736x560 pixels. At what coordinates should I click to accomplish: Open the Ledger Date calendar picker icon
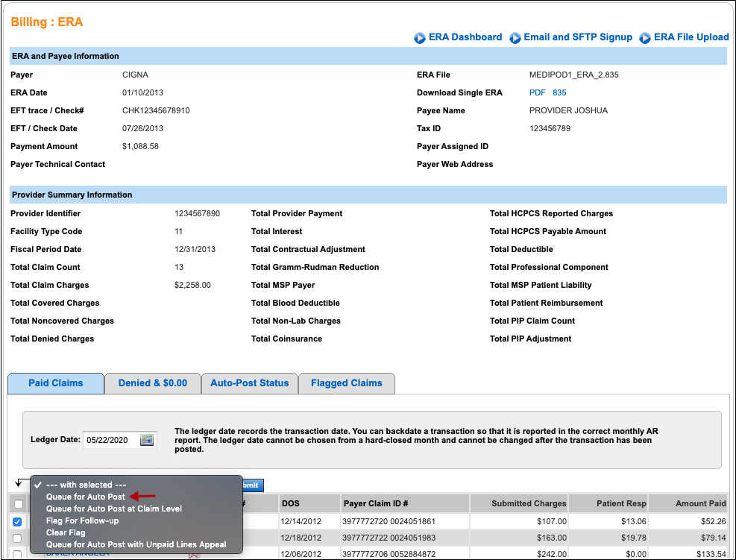pyautogui.click(x=147, y=440)
